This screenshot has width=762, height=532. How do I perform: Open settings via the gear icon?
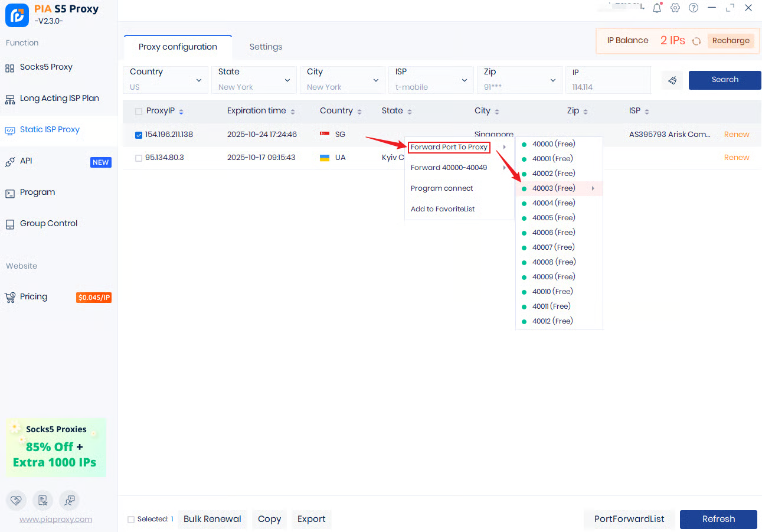675,8
